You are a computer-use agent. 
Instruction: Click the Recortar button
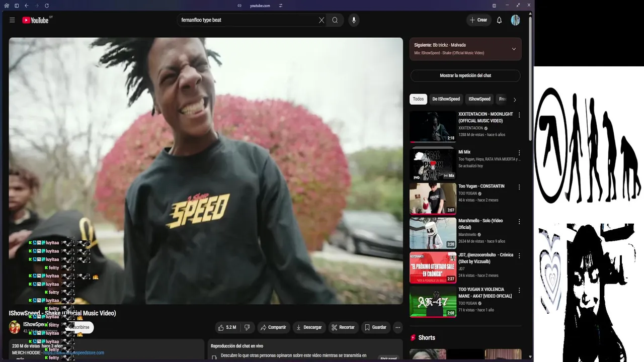pyautogui.click(x=344, y=327)
